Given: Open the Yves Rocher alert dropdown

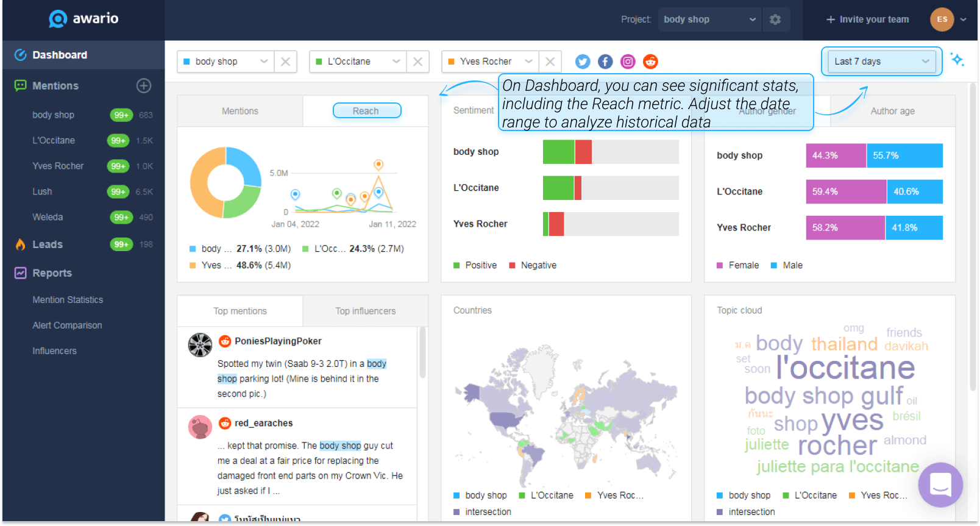Looking at the screenshot, I should pos(490,62).
